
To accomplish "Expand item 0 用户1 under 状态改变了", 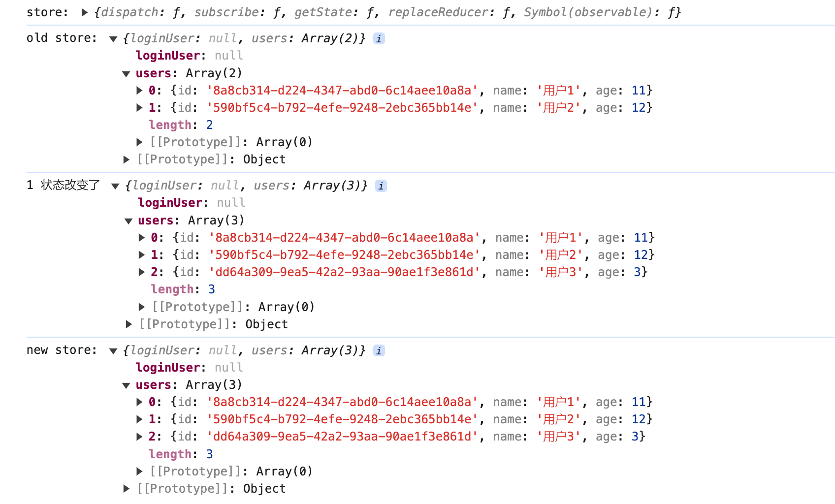I will tap(141, 238).
